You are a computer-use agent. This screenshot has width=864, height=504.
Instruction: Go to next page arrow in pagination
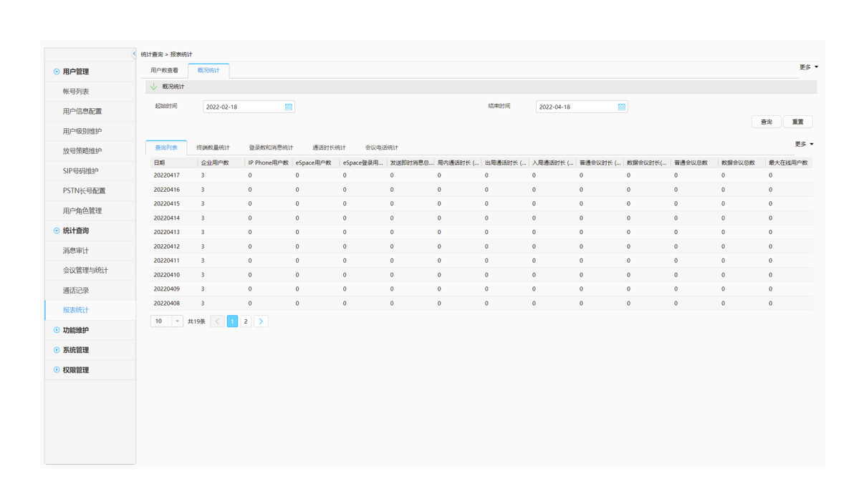pos(261,321)
